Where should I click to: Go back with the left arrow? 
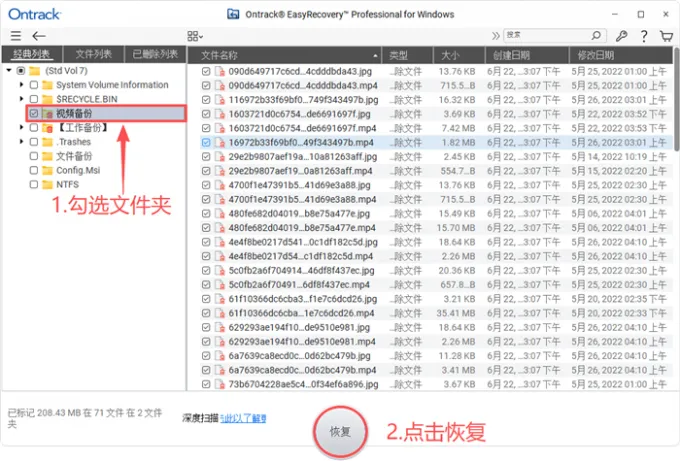tap(39, 36)
